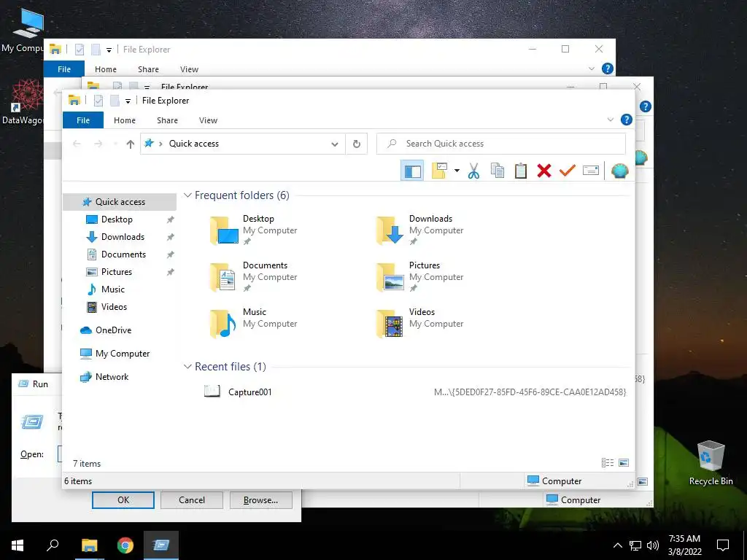Image resolution: width=747 pixels, height=560 pixels.
Task: Refresh the Quick access view
Action: [356, 144]
